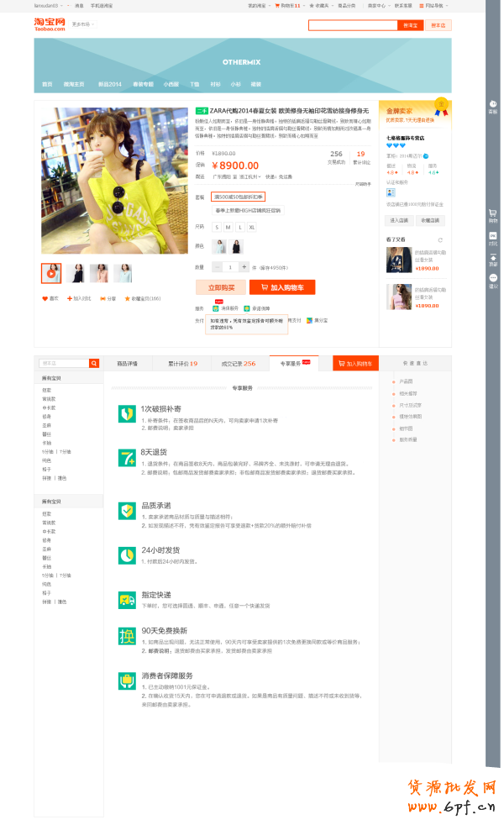This screenshot has width=504, height=825.
Task: Choose the light blue color swatch
Action: pos(219,246)
